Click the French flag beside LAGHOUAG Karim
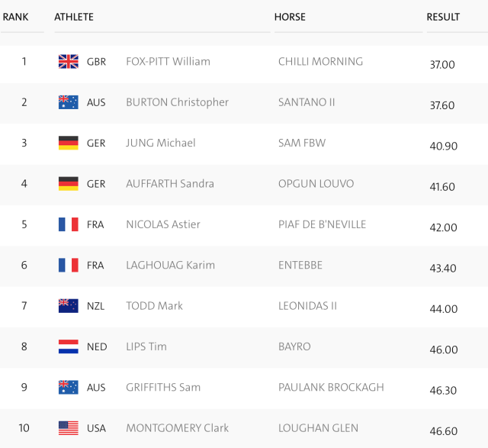This screenshot has height=448, width=488. pos(69,265)
